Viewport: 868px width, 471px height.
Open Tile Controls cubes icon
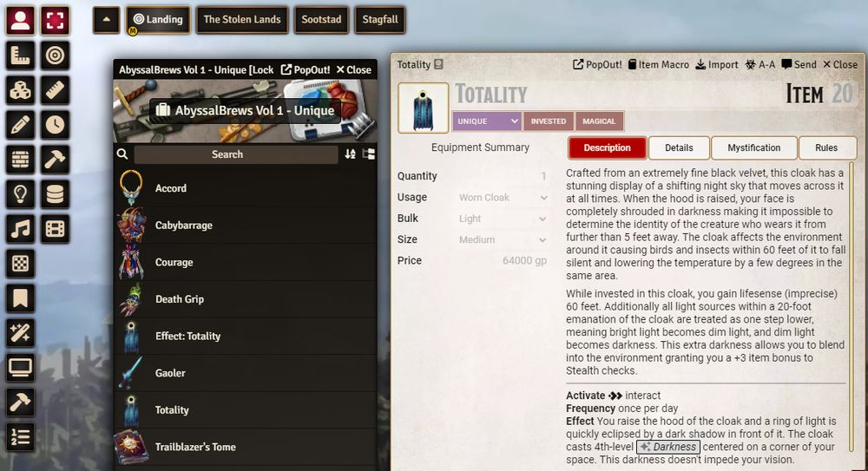point(21,90)
